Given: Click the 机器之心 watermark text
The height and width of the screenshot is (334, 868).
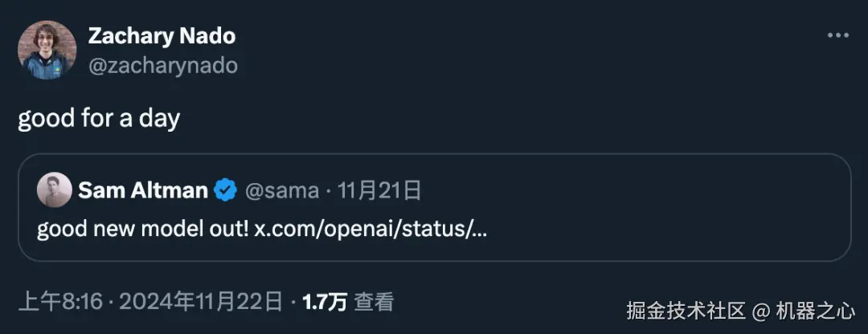Looking at the screenshot, I should (x=816, y=311).
